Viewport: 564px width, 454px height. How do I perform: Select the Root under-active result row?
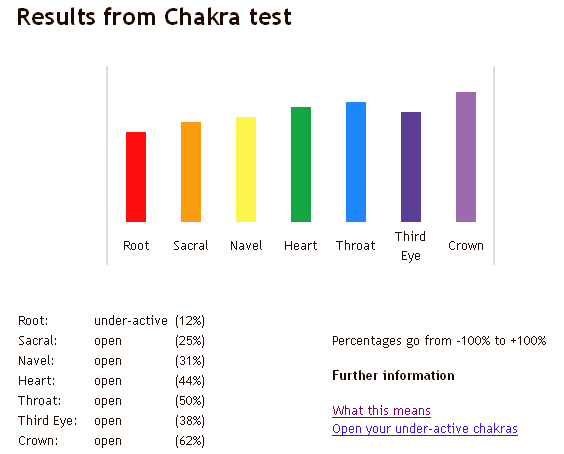pos(111,321)
